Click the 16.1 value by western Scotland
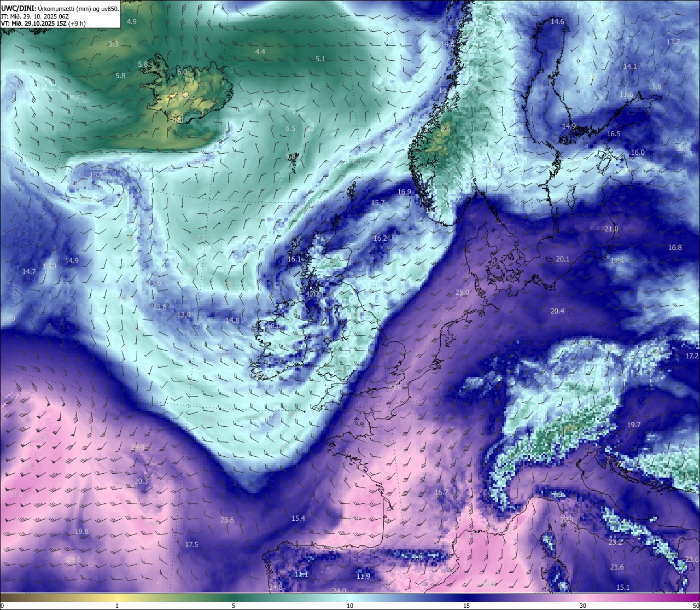700x610 pixels. tap(294, 259)
